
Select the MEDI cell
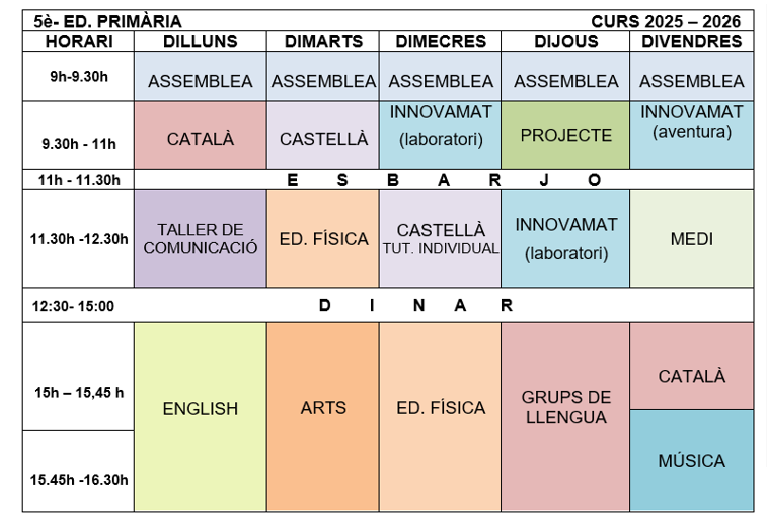pyautogui.click(x=692, y=238)
